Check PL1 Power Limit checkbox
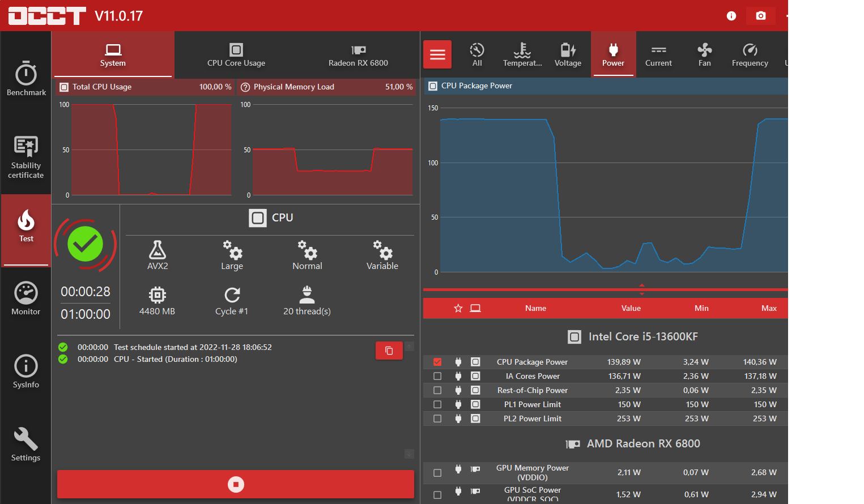The image size is (864, 504). [x=437, y=404]
